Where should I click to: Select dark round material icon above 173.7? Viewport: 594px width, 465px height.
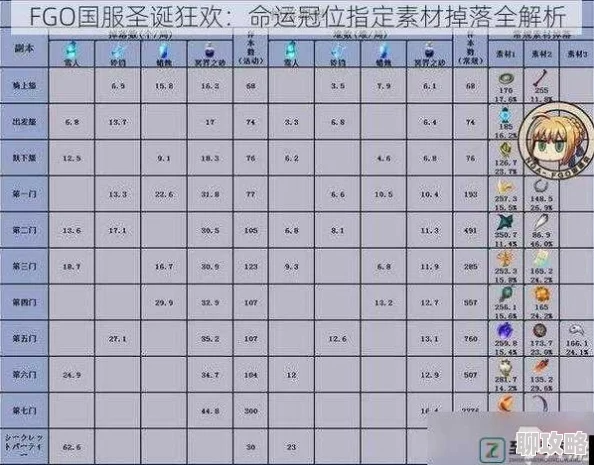pyautogui.click(x=540, y=331)
